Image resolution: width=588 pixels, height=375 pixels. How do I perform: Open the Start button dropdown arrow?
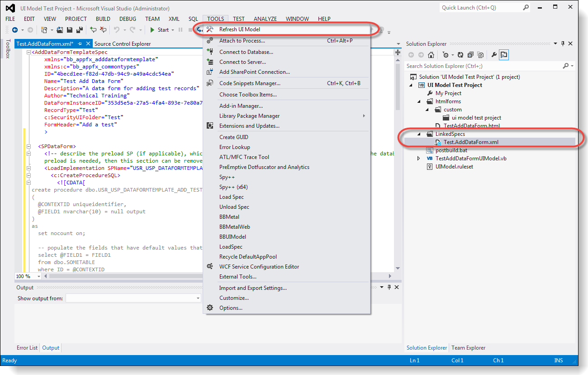click(x=173, y=30)
